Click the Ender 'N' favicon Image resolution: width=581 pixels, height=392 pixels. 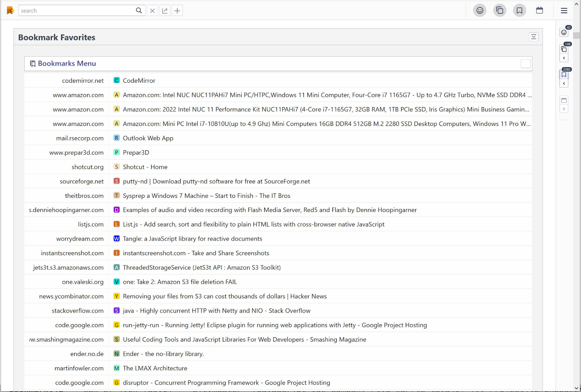(117, 354)
